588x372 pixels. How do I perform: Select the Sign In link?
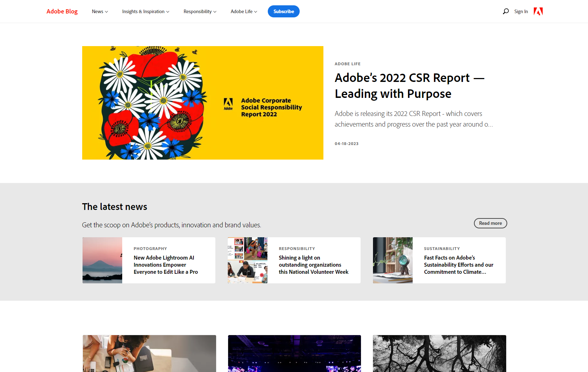pyautogui.click(x=521, y=11)
